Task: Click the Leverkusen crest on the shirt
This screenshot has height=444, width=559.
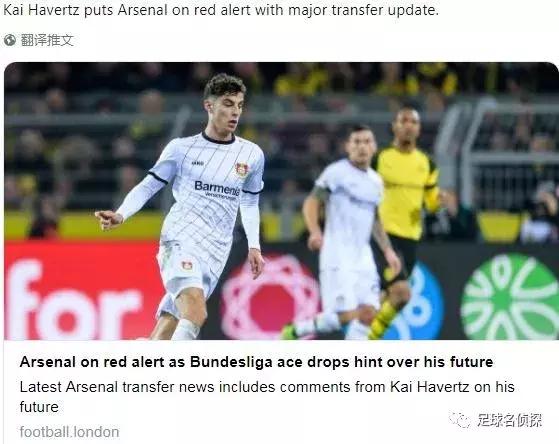Action: 242,169
